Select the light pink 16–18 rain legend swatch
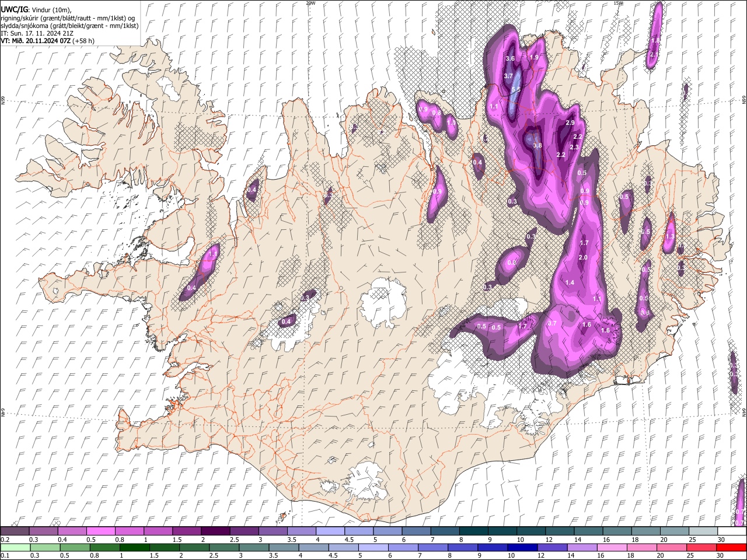 click(x=612, y=547)
